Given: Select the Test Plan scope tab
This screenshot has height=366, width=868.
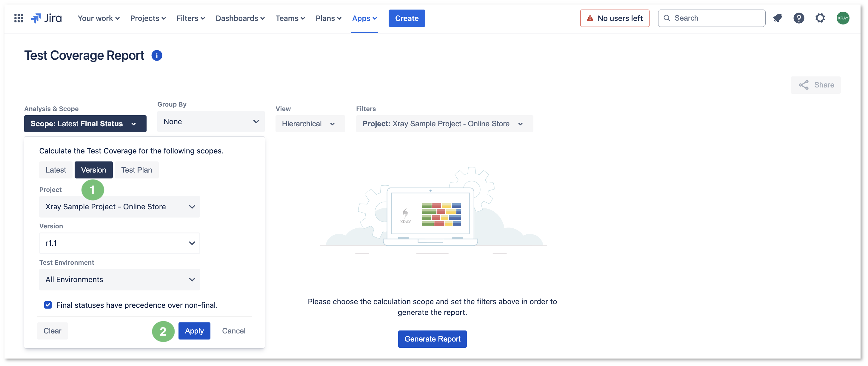Looking at the screenshot, I should tap(137, 170).
